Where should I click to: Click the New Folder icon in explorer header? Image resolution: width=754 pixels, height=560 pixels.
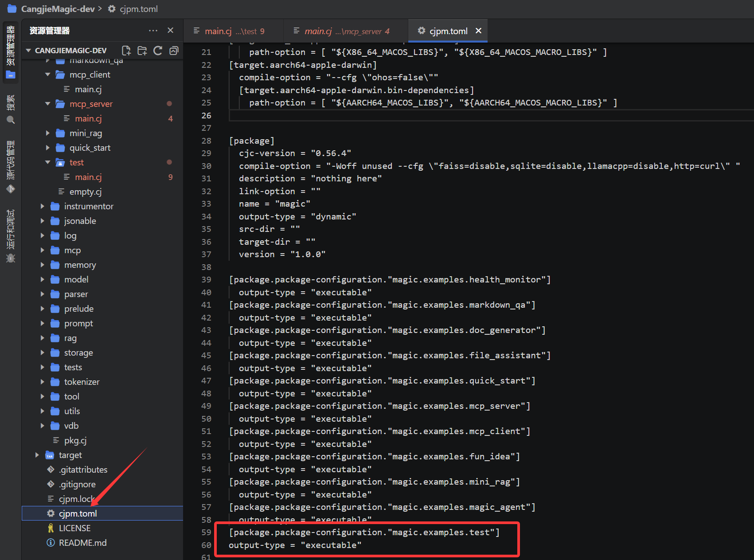tap(142, 51)
